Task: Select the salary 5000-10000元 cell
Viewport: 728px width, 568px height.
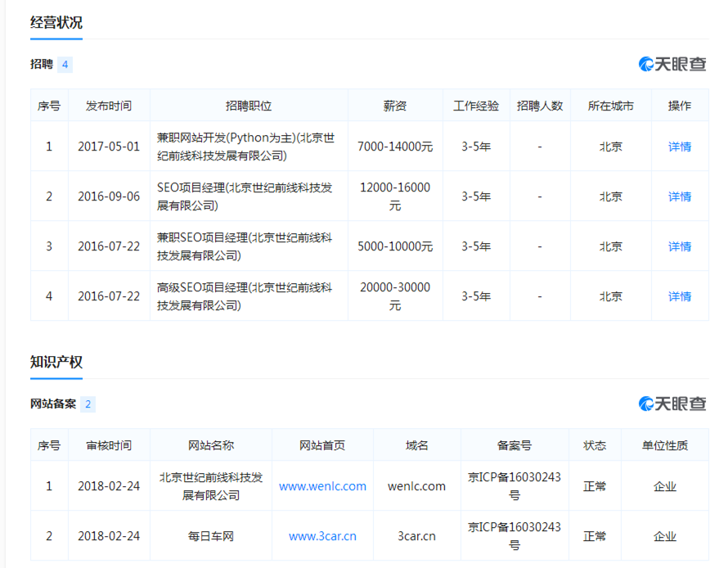Action: 394,246
